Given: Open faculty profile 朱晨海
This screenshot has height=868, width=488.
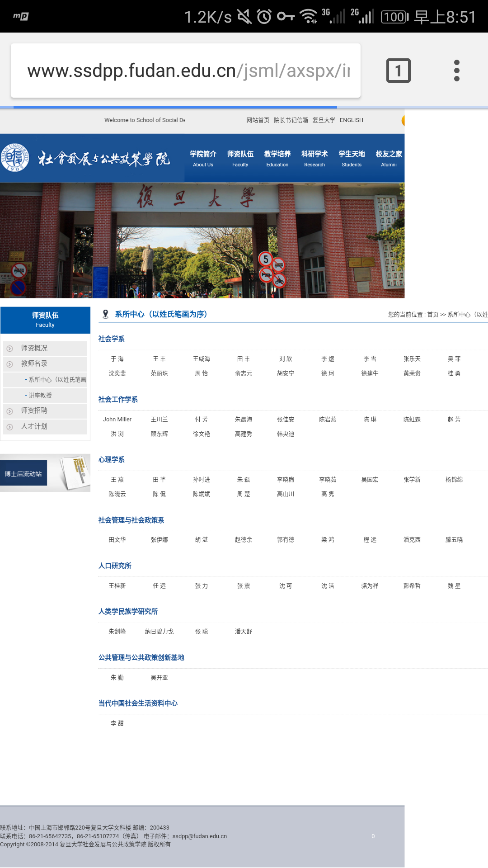Looking at the screenshot, I should coord(244,420).
